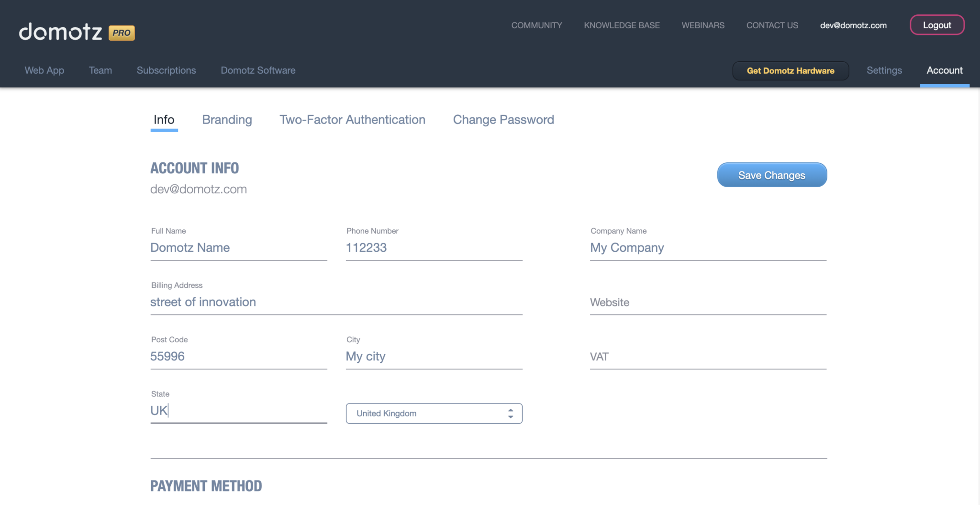Click the Logout button

pos(937,25)
